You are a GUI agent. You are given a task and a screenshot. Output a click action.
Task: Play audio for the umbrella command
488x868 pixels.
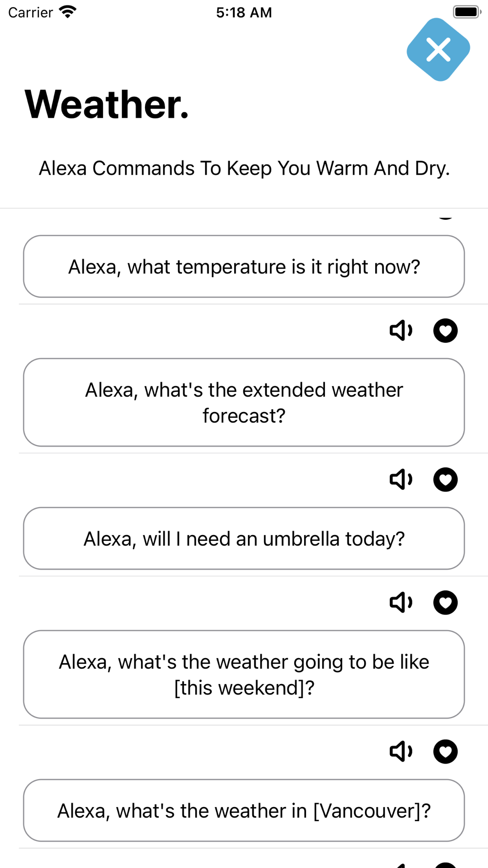401,479
